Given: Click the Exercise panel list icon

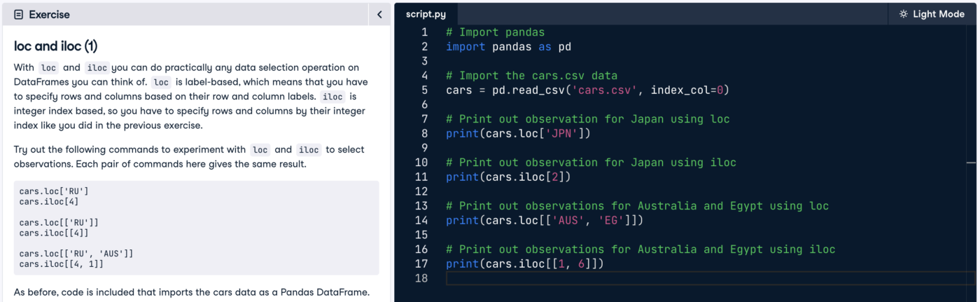Looking at the screenshot, I should pyautogui.click(x=19, y=15).
